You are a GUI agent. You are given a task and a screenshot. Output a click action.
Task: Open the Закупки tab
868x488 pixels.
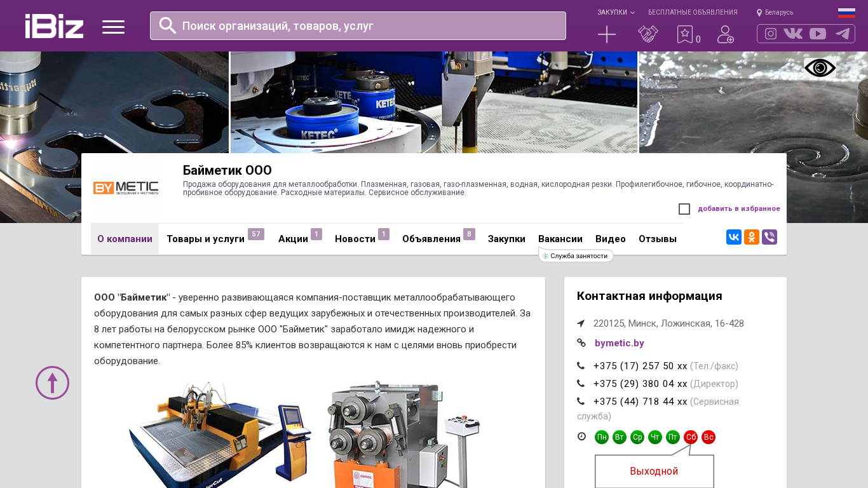506,239
